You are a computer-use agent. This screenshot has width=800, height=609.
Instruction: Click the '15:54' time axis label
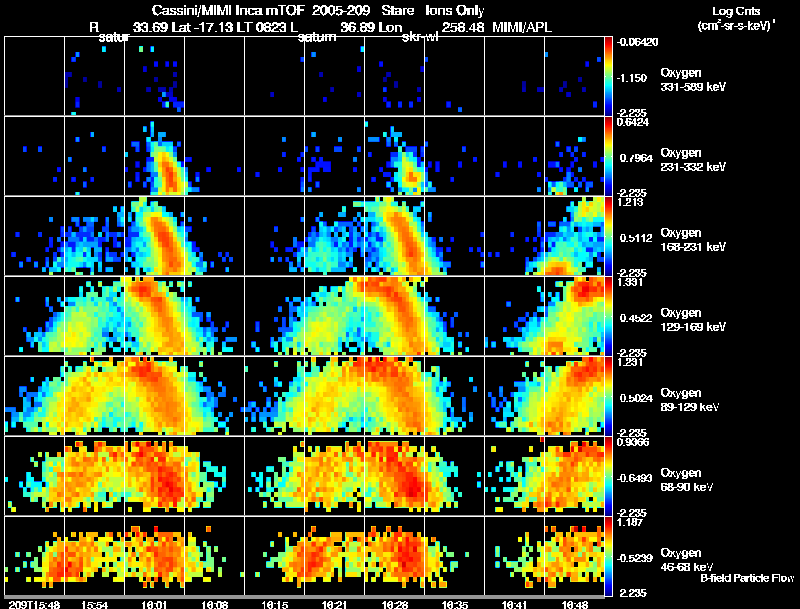click(x=94, y=605)
